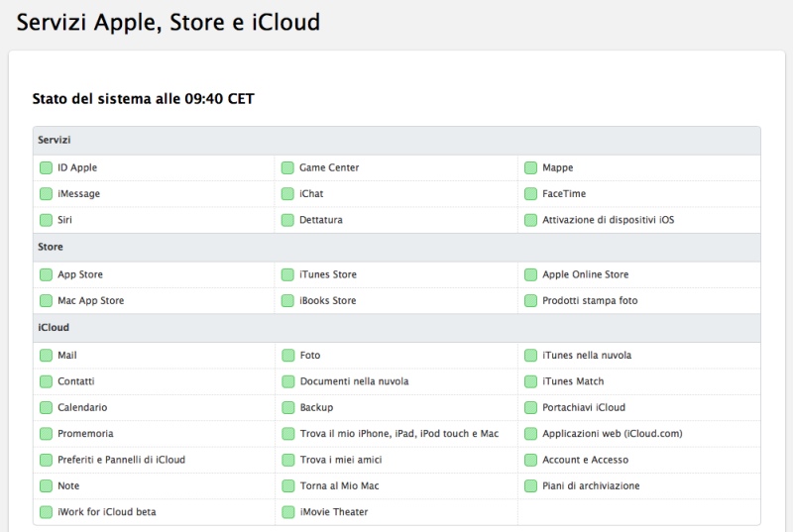Click the 'Dettatura' text label
The width and height of the screenshot is (793, 532).
tap(321, 220)
